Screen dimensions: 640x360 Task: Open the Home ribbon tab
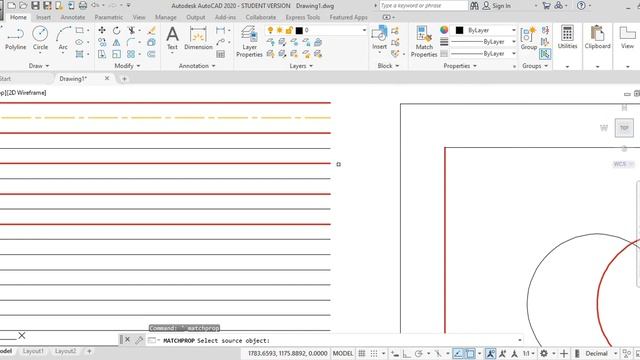click(x=18, y=17)
